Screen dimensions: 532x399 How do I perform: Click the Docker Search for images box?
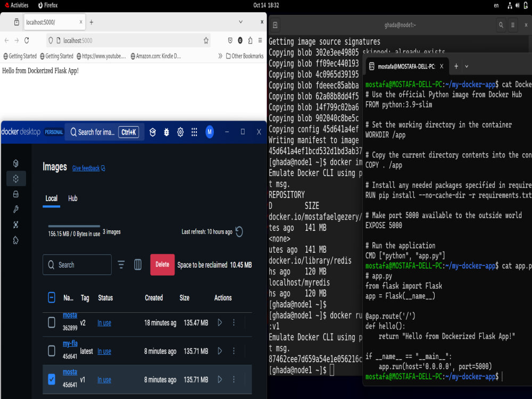(104, 132)
